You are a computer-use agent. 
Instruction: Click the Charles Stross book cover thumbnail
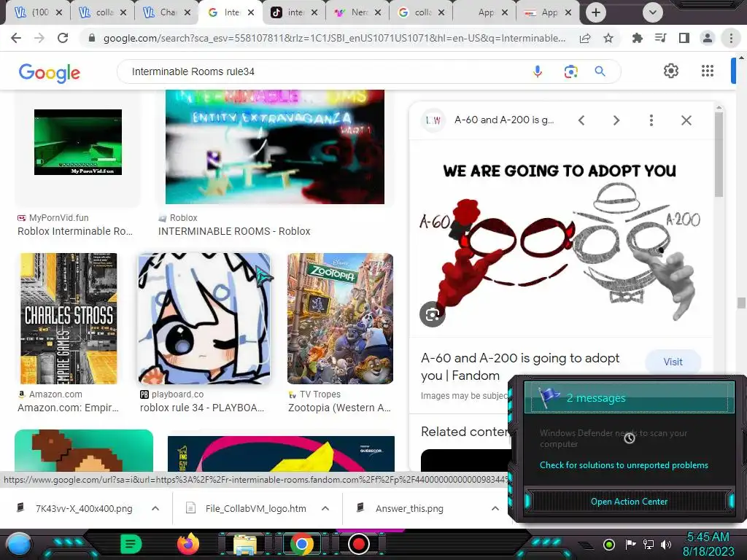(69, 319)
